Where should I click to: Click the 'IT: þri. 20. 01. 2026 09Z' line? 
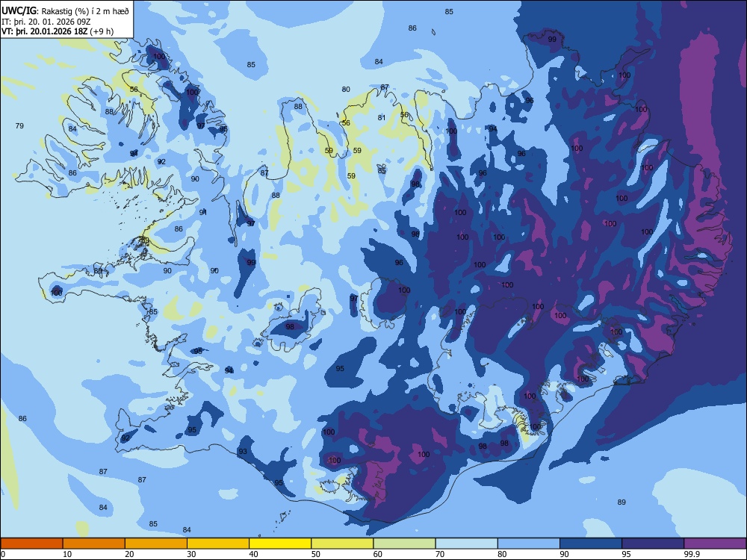(46, 22)
